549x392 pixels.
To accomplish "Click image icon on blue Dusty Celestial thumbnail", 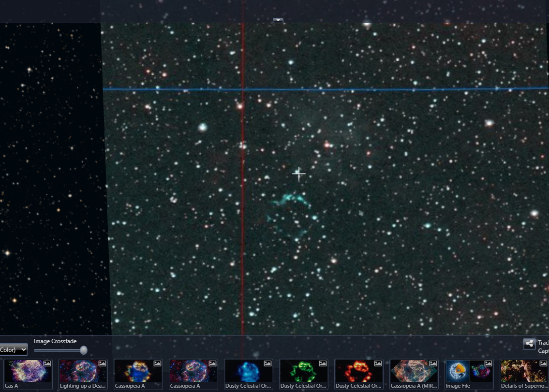I will click(267, 363).
